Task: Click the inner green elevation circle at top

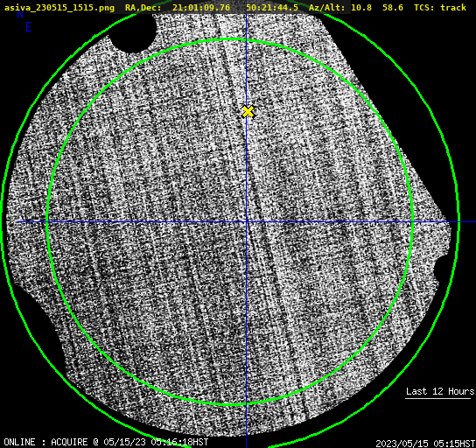Action: (x=230, y=39)
